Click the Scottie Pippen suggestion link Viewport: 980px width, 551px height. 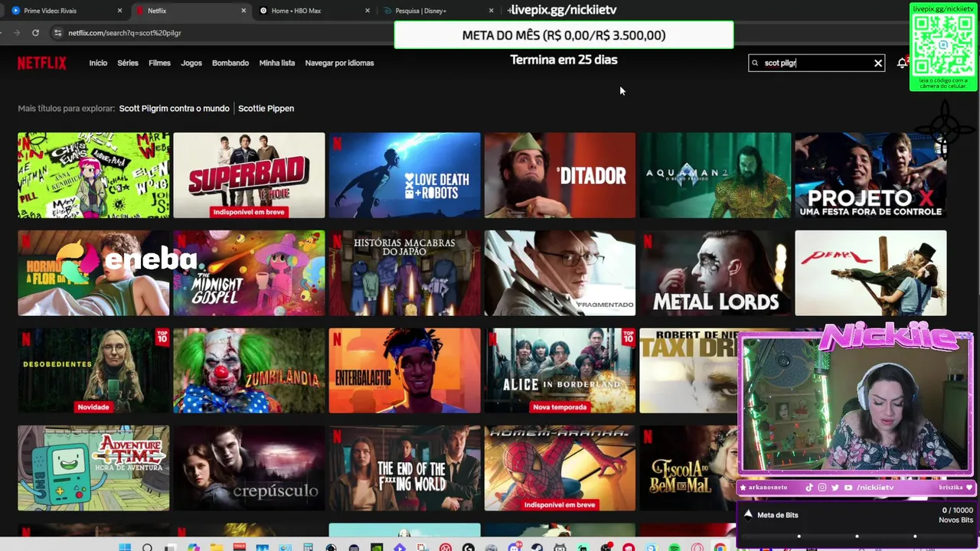[266, 109]
